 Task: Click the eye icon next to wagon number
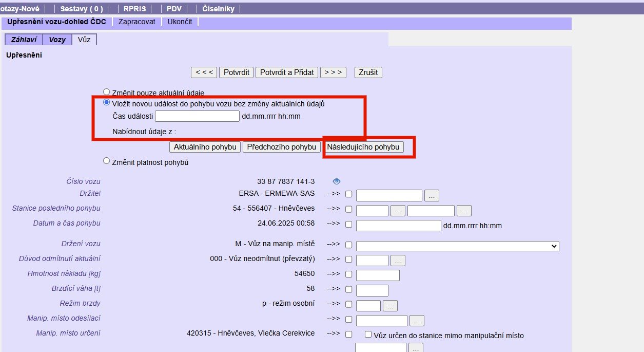(x=337, y=181)
